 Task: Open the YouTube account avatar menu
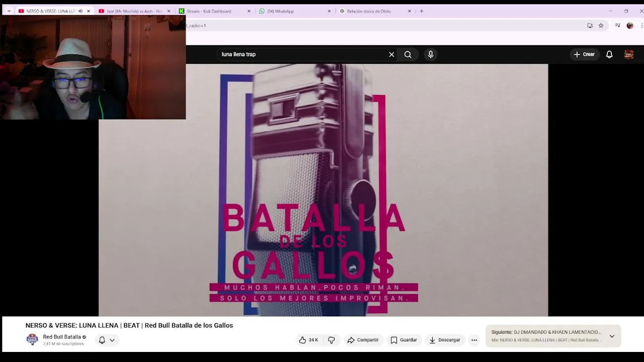(x=629, y=54)
